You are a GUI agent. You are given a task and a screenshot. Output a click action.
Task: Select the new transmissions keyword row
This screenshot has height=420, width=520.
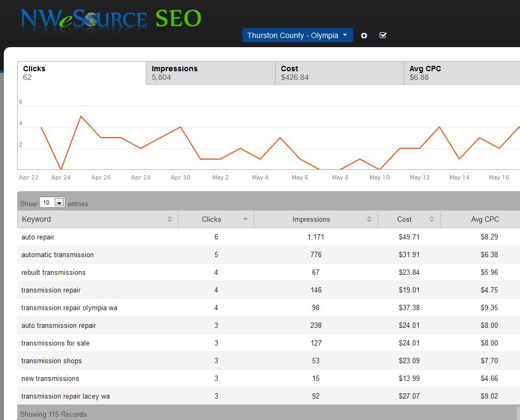[269, 378]
